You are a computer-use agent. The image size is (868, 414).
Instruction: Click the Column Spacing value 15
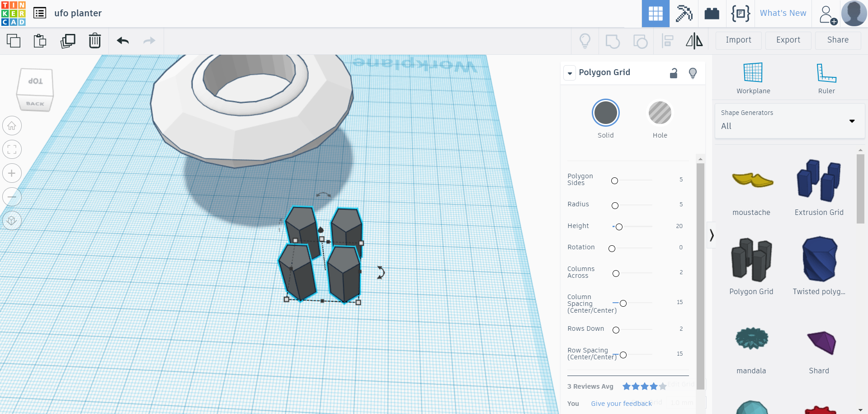pos(679,302)
